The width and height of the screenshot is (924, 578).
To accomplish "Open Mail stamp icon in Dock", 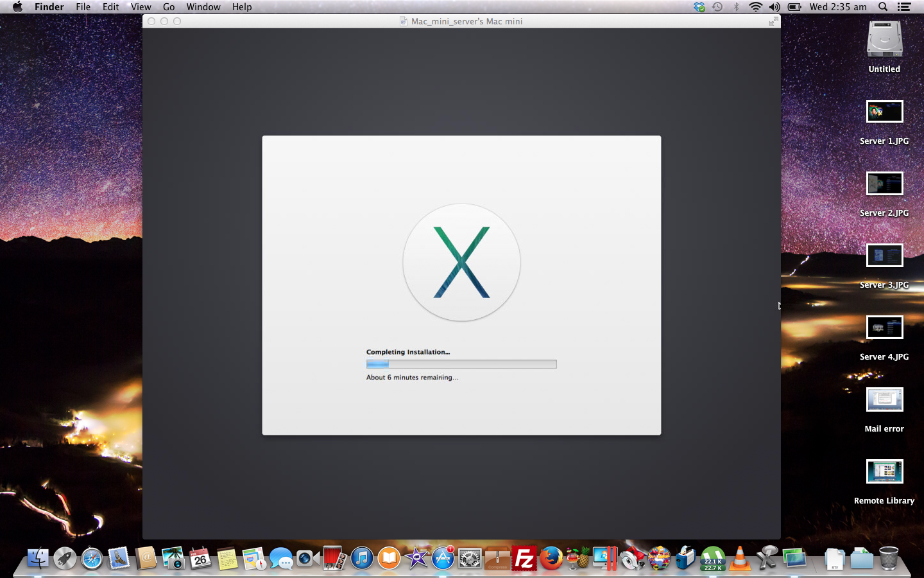I will 119,558.
